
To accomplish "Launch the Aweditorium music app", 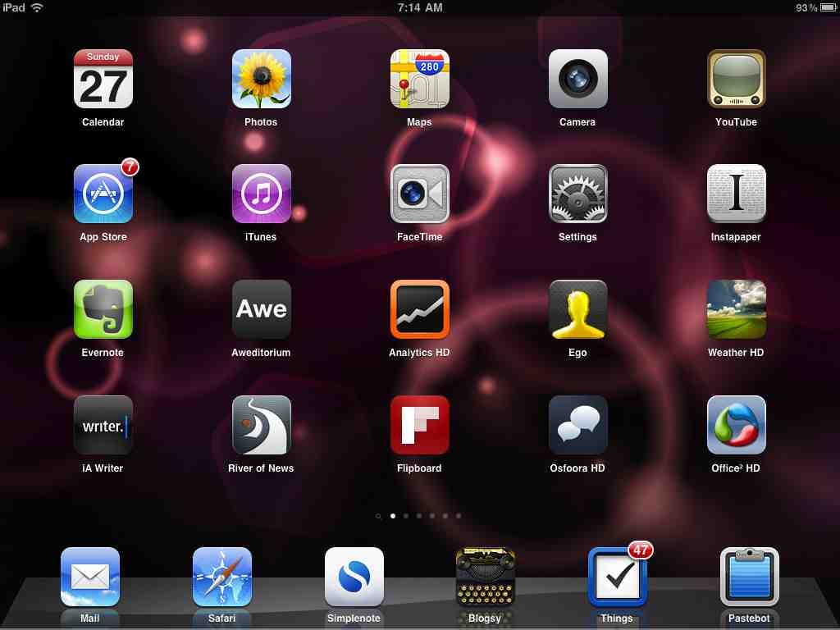I will point(261,309).
